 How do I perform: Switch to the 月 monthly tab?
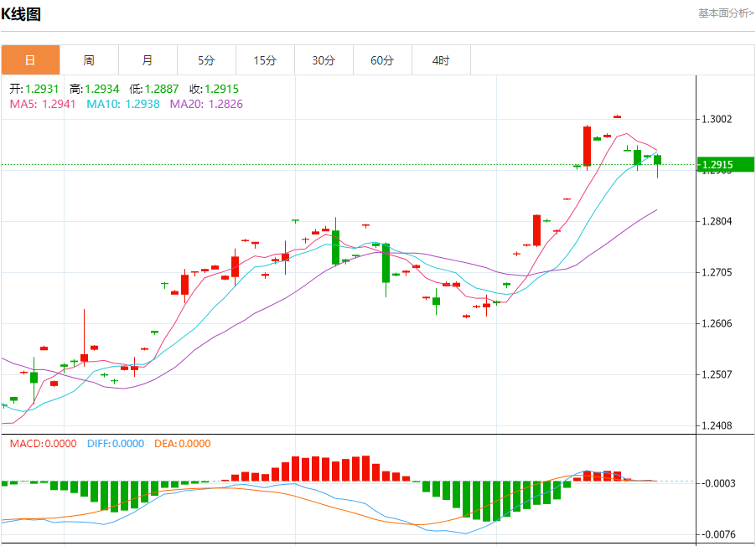(x=148, y=60)
